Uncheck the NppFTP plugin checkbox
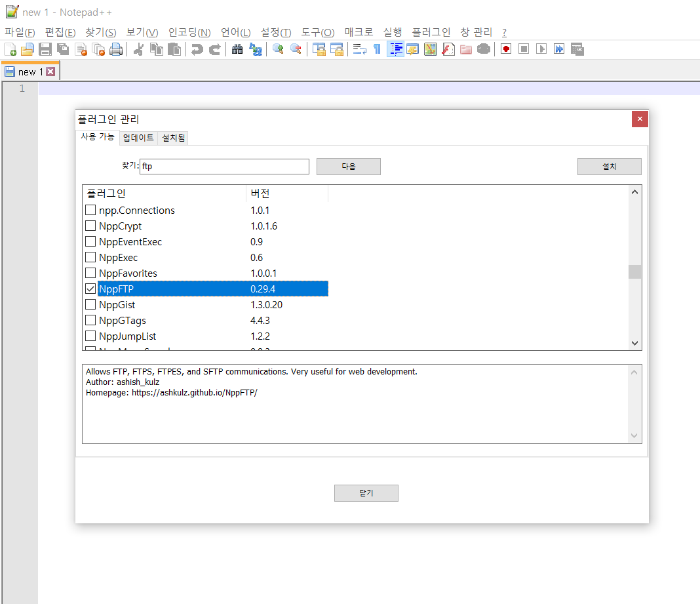 click(90, 289)
